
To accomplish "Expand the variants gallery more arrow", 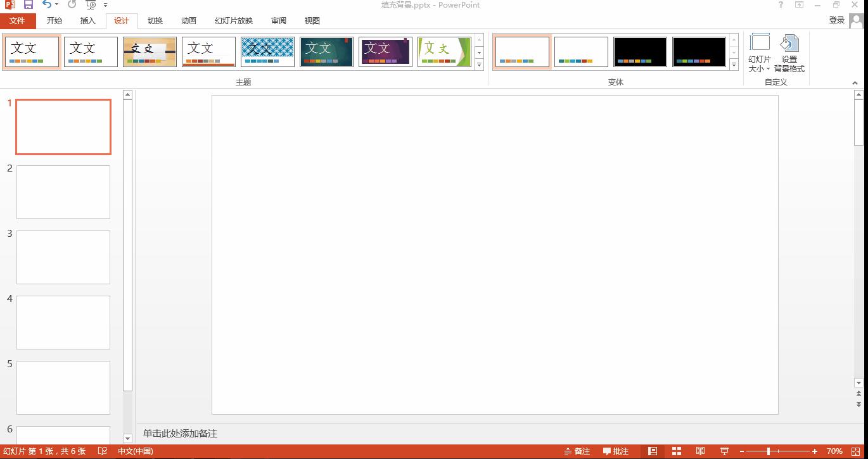I will coord(734,65).
